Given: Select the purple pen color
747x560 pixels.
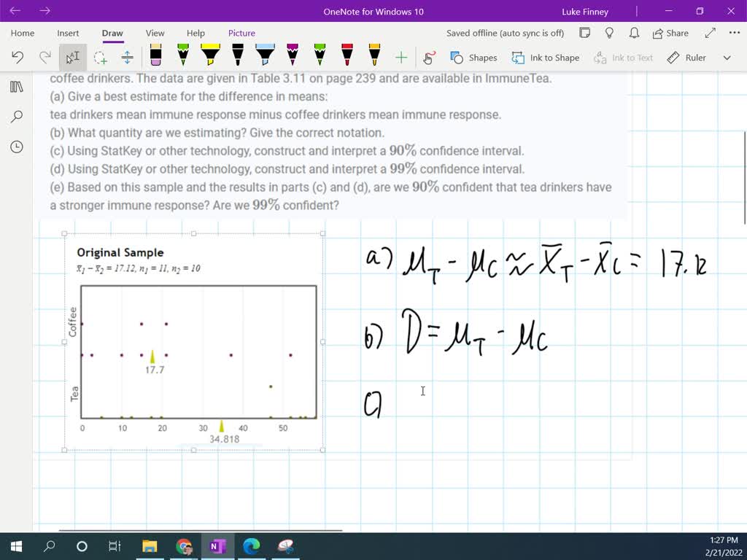Looking at the screenshot, I should (x=291, y=57).
